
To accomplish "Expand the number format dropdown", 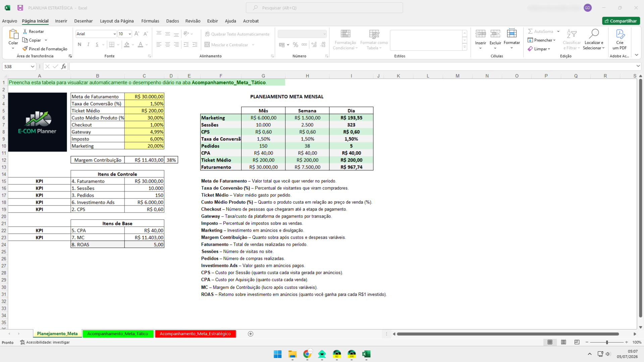I will pyautogui.click(x=324, y=34).
